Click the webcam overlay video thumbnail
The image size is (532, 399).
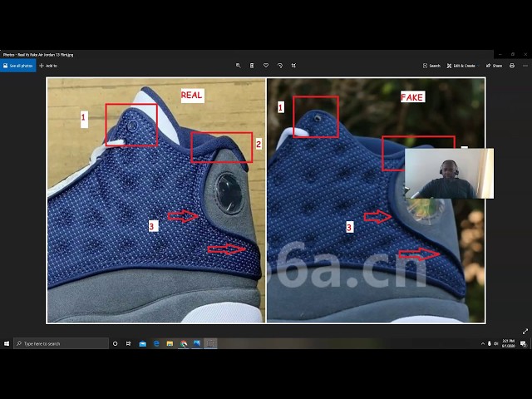[x=449, y=174]
